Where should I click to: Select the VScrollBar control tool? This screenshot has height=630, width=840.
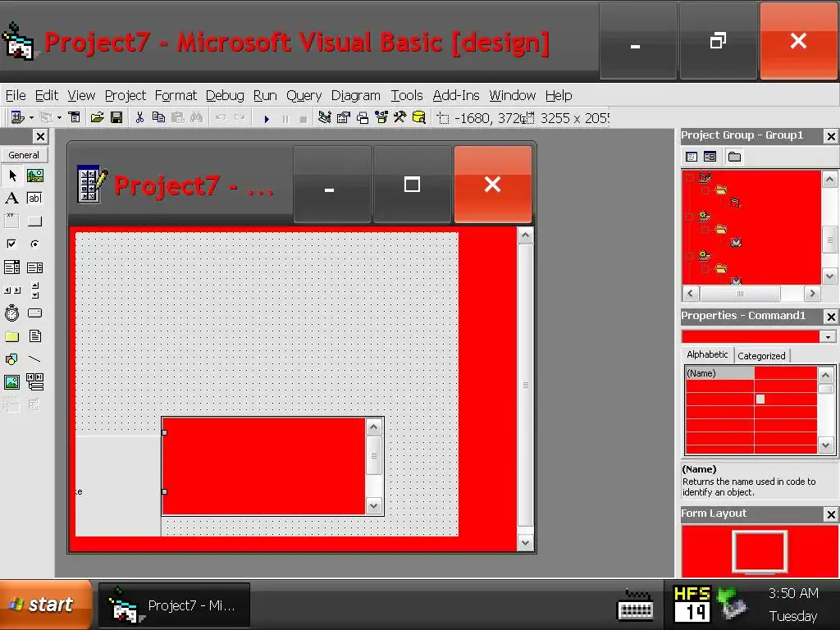pos(34,290)
